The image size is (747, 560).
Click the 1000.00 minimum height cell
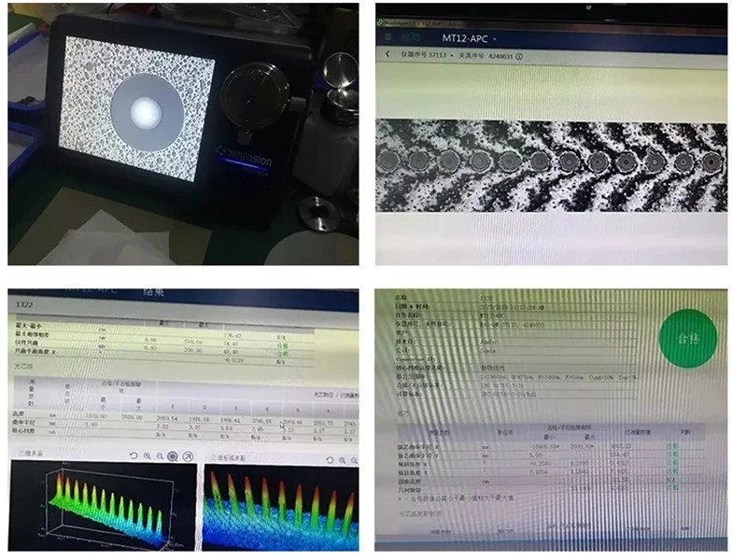(x=96, y=416)
